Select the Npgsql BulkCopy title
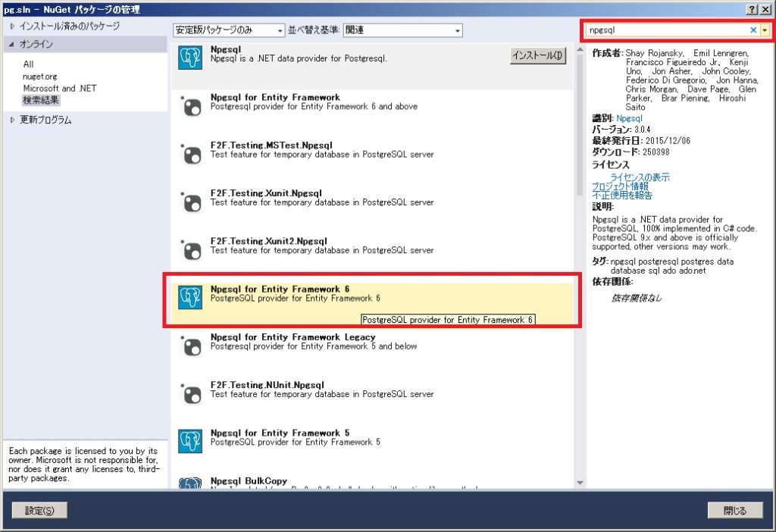Viewport: 776px width, 532px height. coord(249,481)
